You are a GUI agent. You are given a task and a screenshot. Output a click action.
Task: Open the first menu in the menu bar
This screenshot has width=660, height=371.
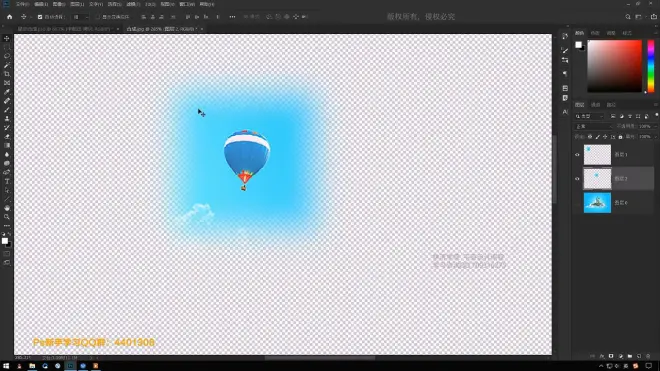pyautogui.click(x=22, y=4)
